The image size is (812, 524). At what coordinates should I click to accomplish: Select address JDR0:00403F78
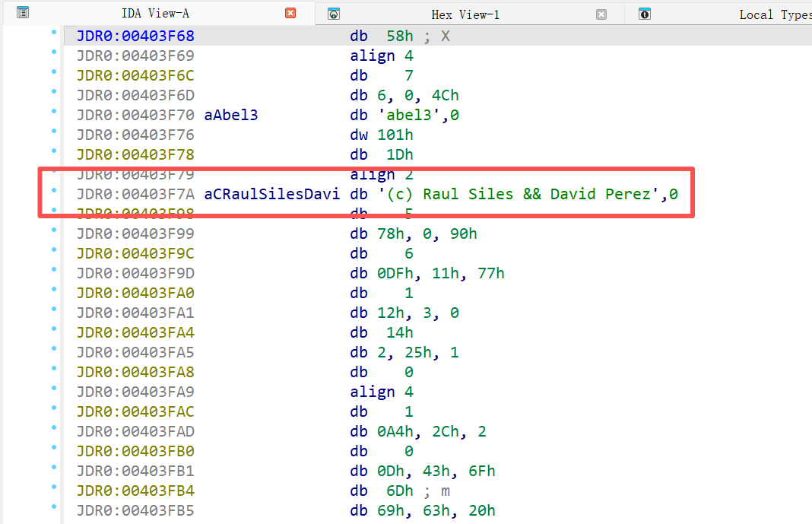click(135, 155)
